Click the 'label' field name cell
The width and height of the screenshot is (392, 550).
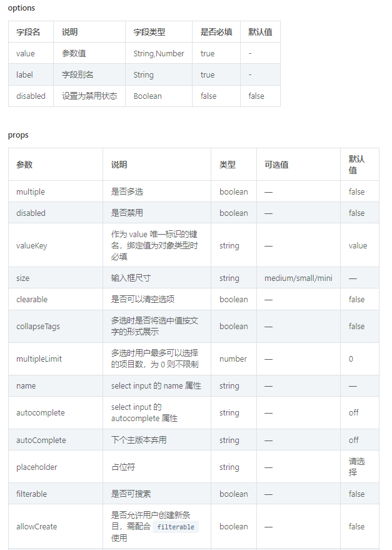click(31, 74)
